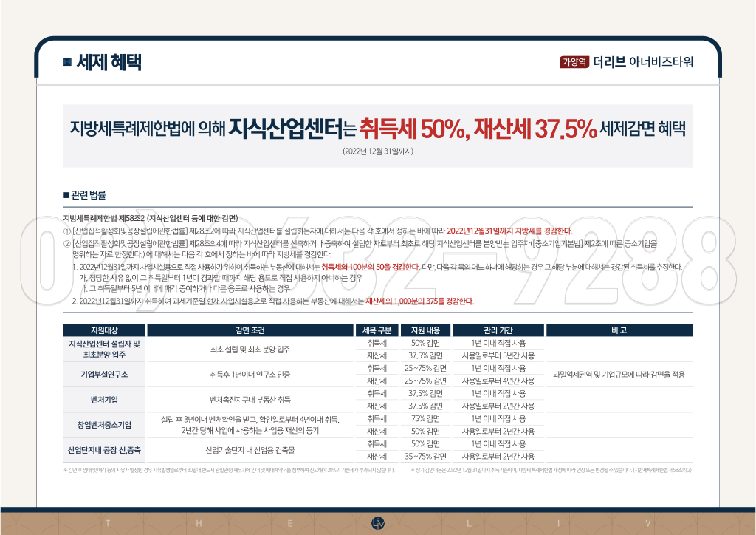Select the 세제 혜택 page title
This screenshot has width=756, height=535.
[x=109, y=62]
